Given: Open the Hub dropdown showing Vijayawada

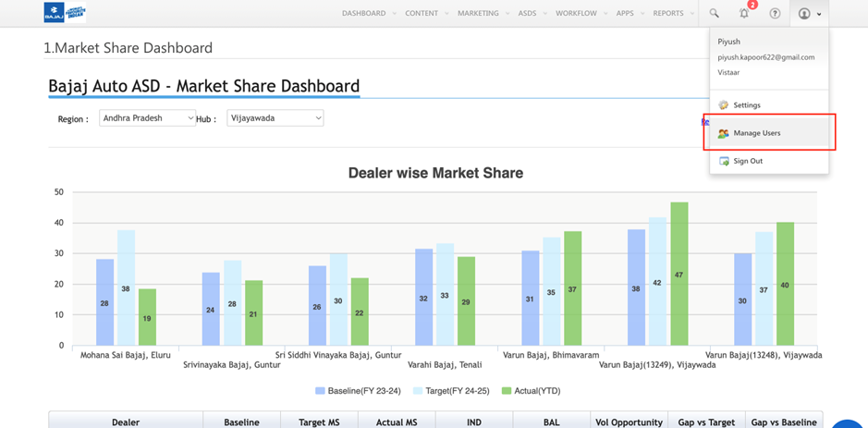Looking at the screenshot, I should click(x=275, y=118).
